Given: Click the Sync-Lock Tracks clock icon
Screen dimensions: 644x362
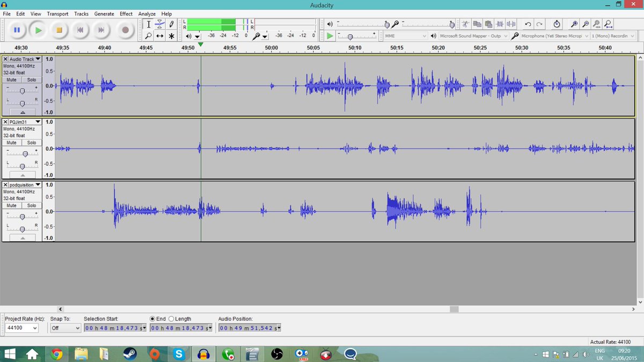Looking at the screenshot, I should [557, 24].
